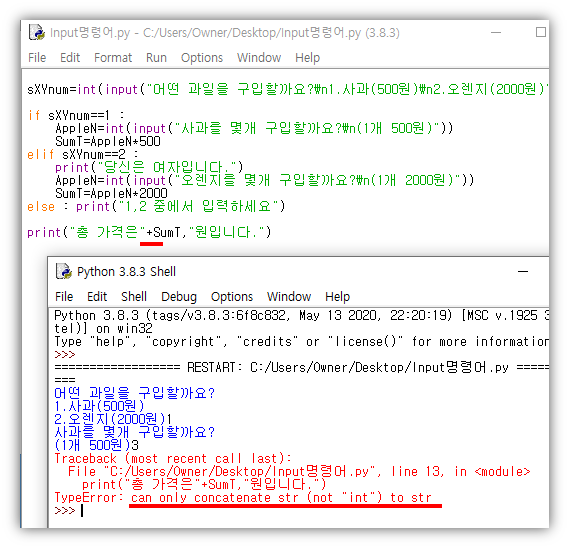
Task: Click '+SumT' in the editor's last print statement
Action: coord(163,232)
